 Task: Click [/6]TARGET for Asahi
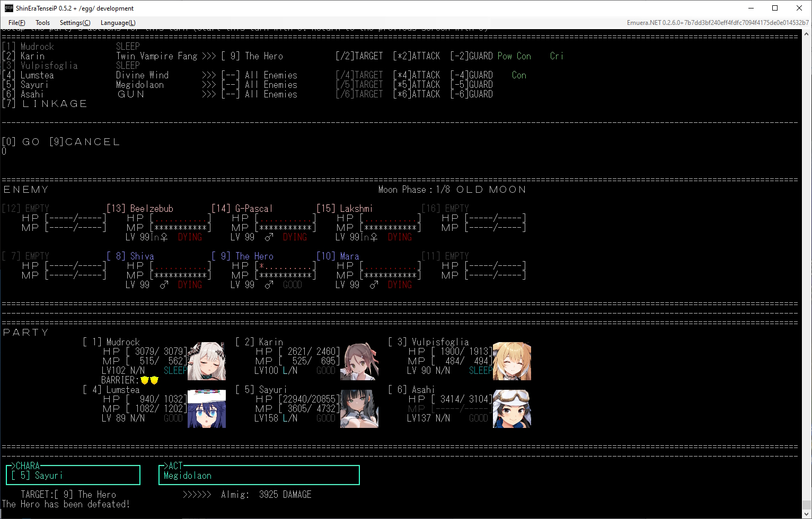tap(359, 94)
